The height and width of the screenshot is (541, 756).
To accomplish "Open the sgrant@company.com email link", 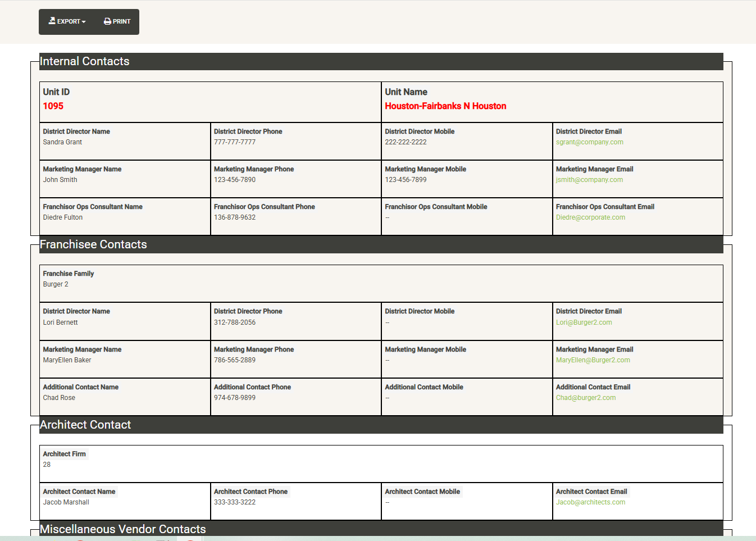I will [589, 142].
